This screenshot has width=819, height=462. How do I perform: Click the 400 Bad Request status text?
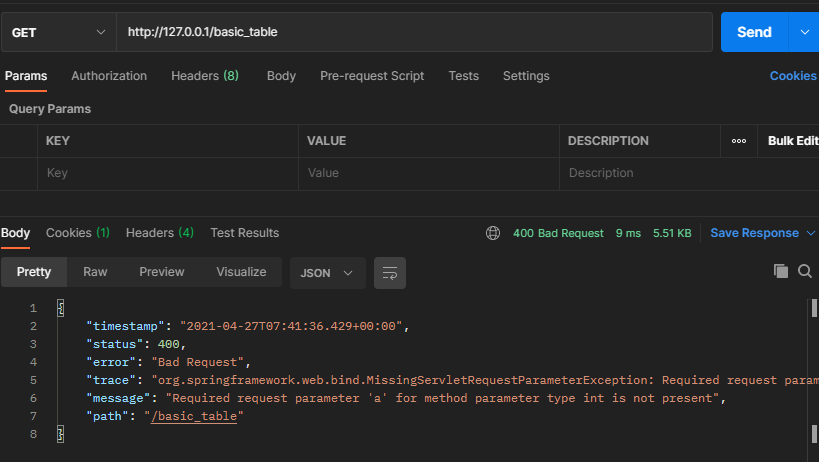tap(558, 233)
